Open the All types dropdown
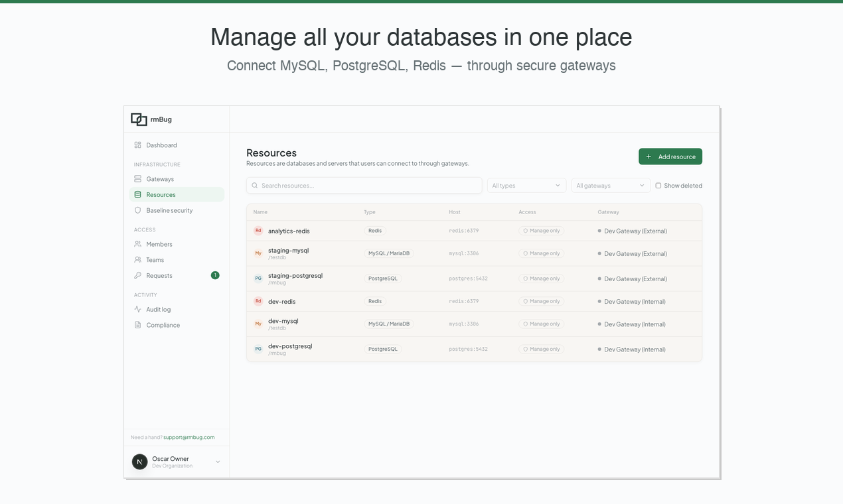843x504 pixels. click(526, 186)
